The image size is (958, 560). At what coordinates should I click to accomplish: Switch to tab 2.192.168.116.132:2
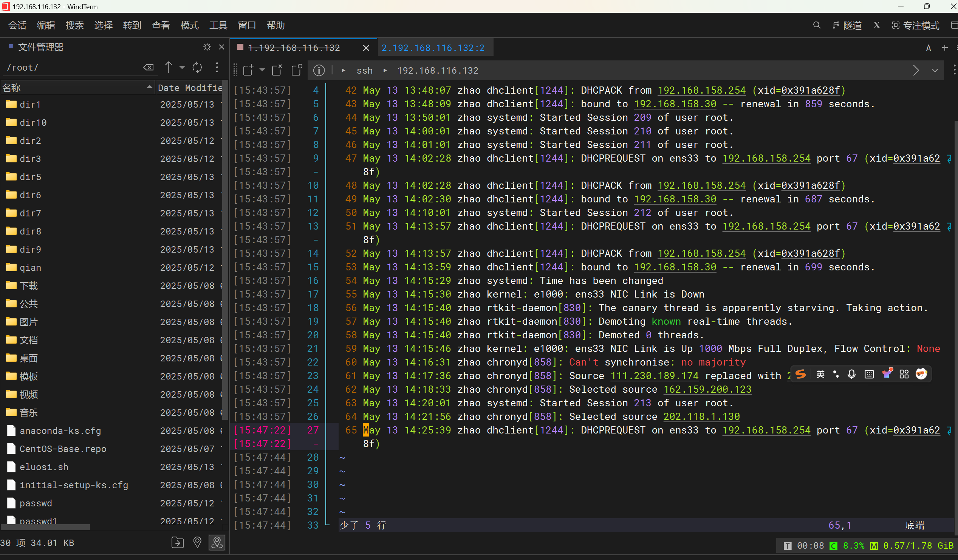click(x=433, y=48)
